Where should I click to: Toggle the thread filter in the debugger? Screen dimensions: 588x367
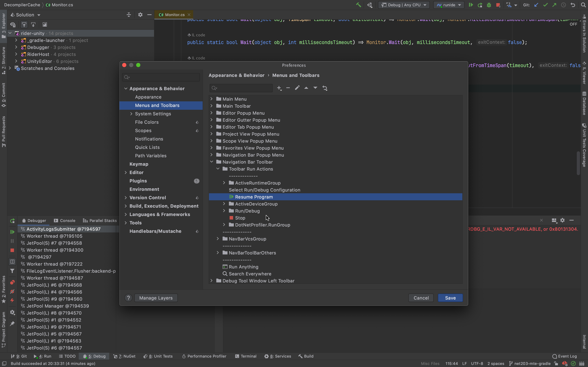click(12, 271)
